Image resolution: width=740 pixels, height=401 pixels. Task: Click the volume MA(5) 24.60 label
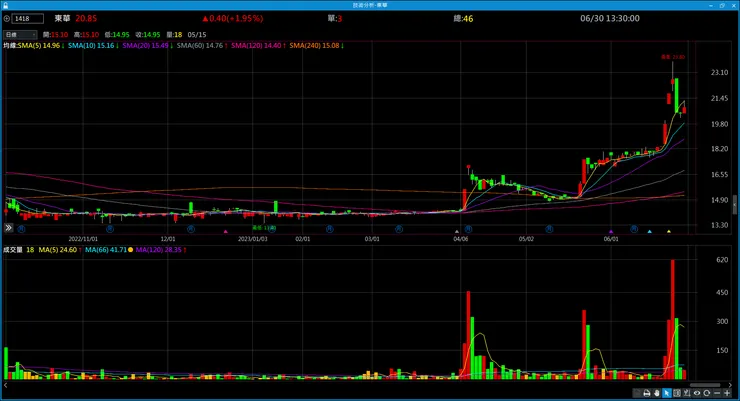[60, 250]
